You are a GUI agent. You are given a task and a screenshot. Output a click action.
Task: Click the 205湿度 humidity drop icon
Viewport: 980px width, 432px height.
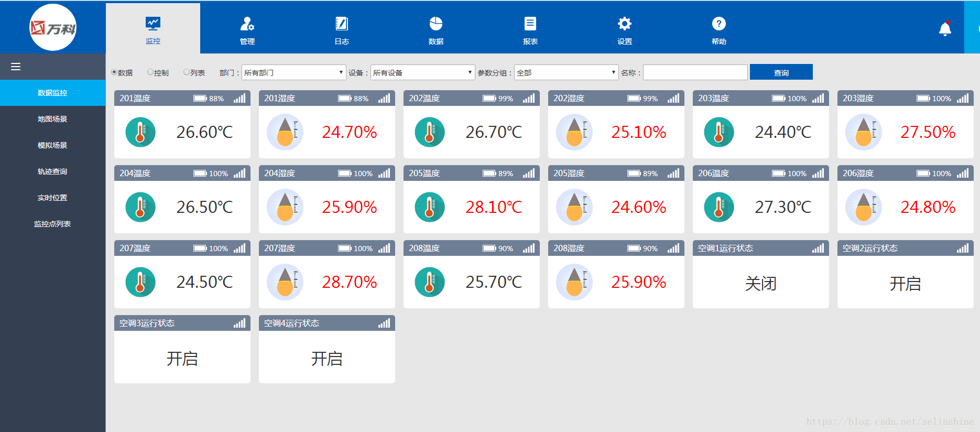click(x=574, y=207)
